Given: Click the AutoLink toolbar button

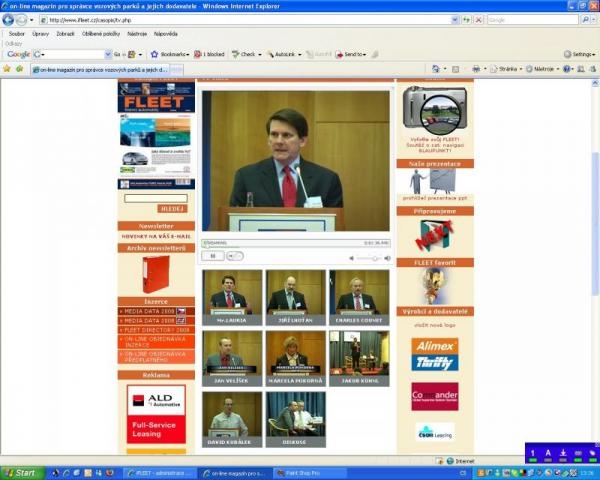Looking at the screenshot, I should coord(284,54).
